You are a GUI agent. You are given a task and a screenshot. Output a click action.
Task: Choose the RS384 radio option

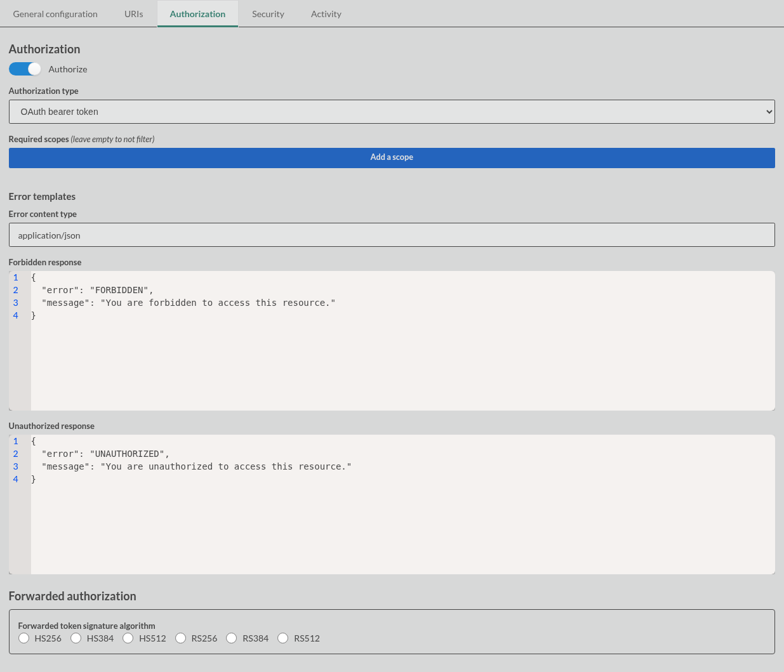coord(232,638)
